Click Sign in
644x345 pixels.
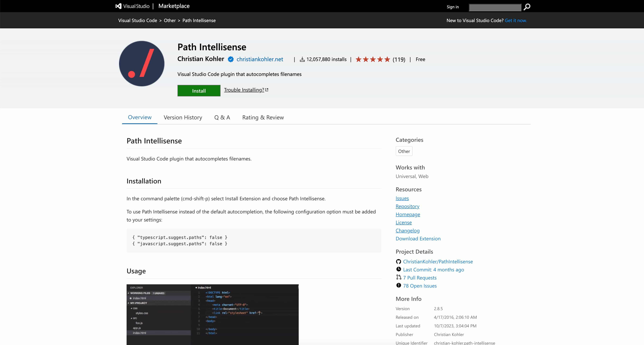453,7
